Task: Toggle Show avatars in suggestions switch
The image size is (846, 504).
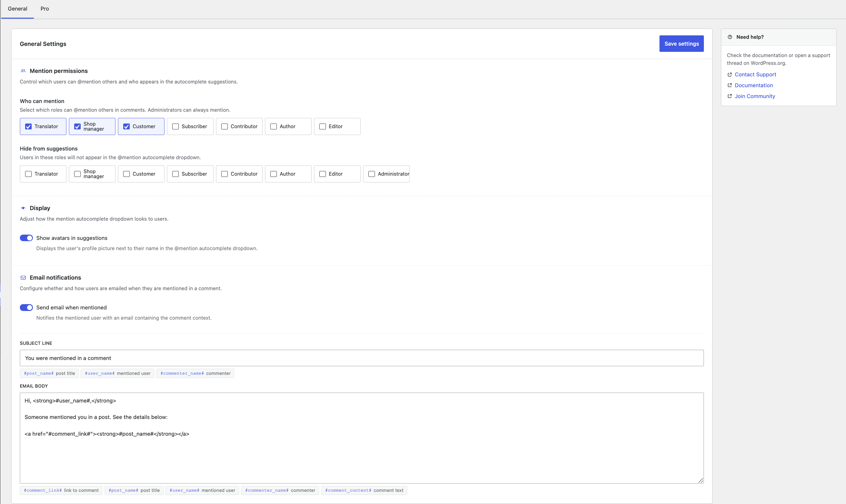Action: tap(26, 238)
